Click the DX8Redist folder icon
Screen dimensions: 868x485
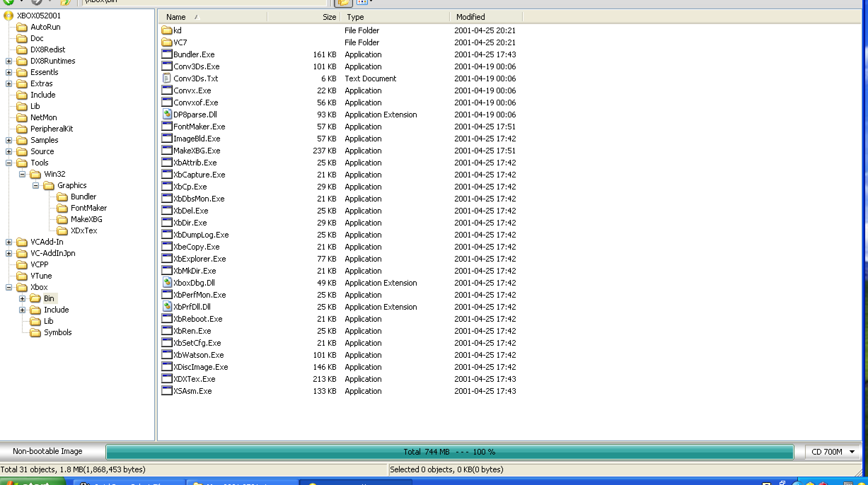(22, 50)
